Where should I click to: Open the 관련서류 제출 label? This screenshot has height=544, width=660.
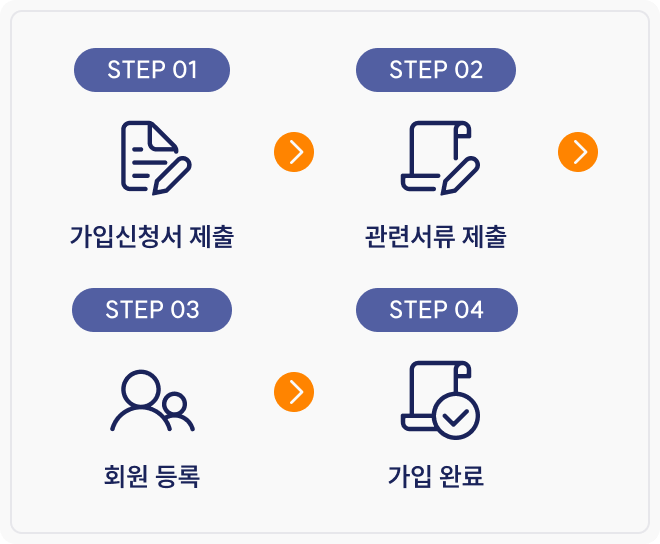click(x=436, y=238)
